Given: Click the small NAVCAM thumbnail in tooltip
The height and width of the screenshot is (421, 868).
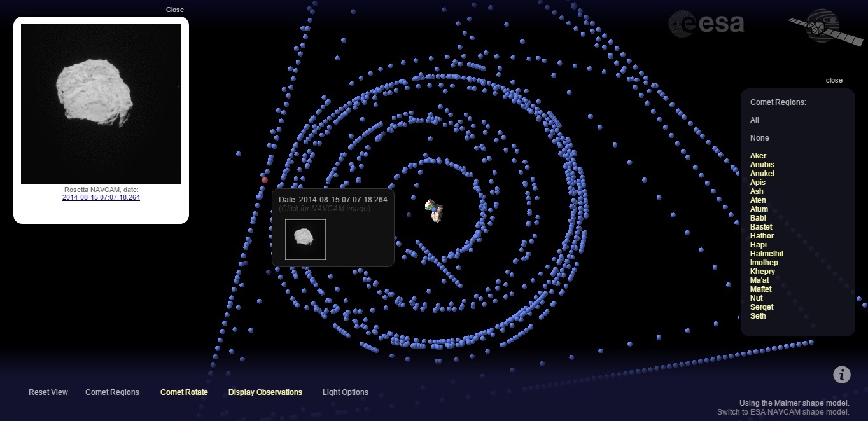Looking at the screenshot, I should pos(305,240).
